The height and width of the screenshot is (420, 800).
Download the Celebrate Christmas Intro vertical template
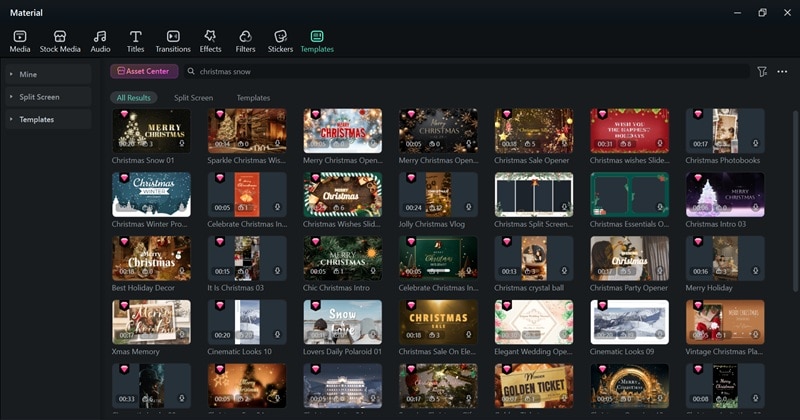tap(278, 208)
